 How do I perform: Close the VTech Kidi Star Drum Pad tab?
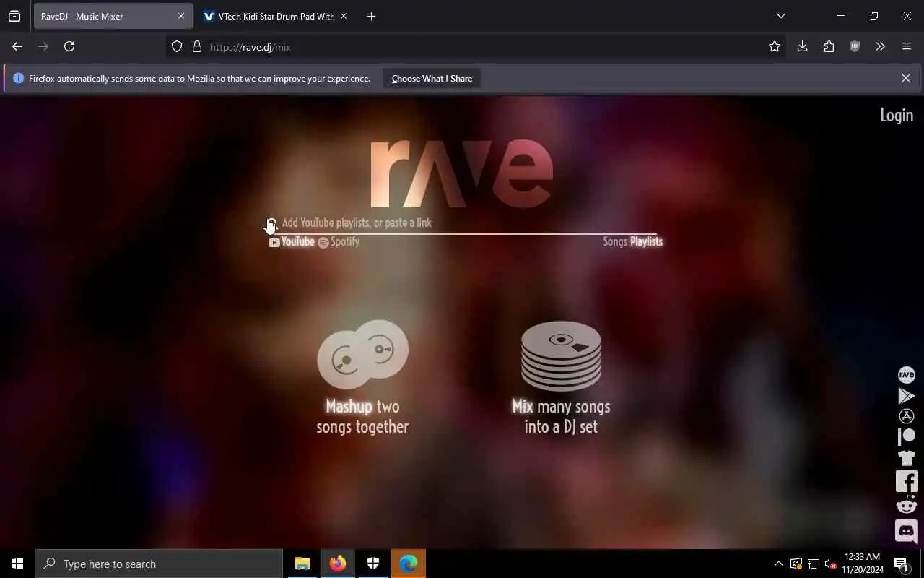click(343, 16)
